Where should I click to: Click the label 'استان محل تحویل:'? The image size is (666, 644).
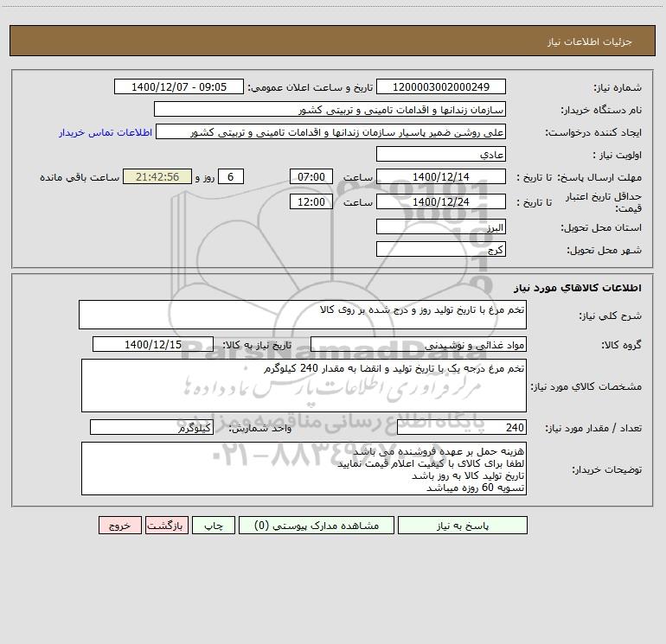pyautogui.click(x=601, y=227)
